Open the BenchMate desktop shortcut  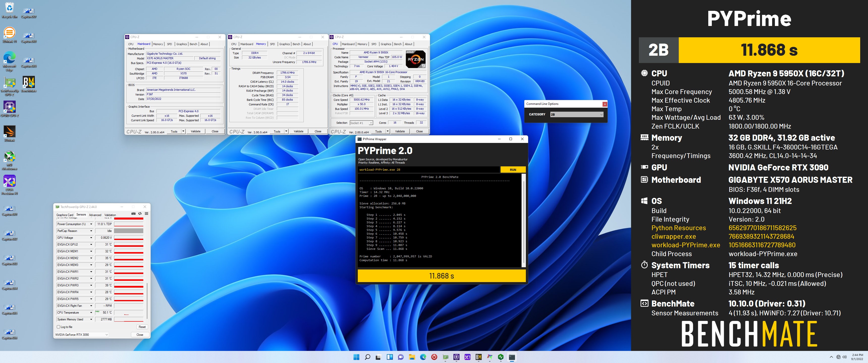[29, 84]
